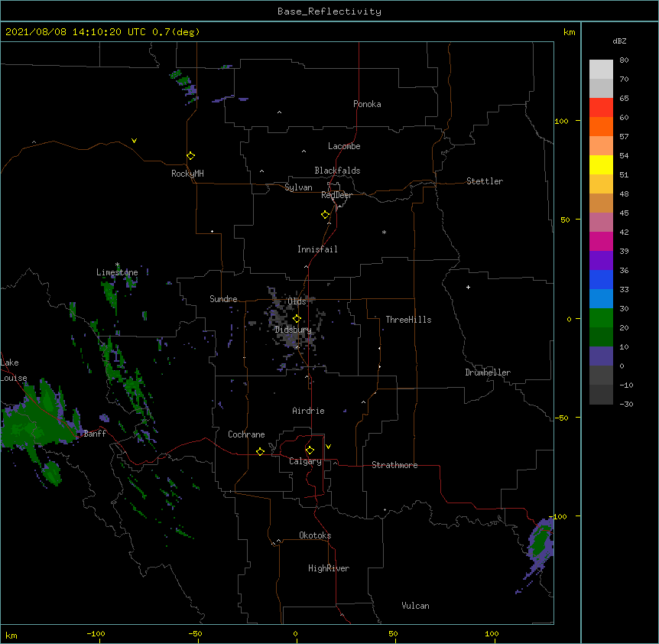Click the red 65 dBZ legend swatch
This screenshot has height=644, width=659.
(601, 107)
